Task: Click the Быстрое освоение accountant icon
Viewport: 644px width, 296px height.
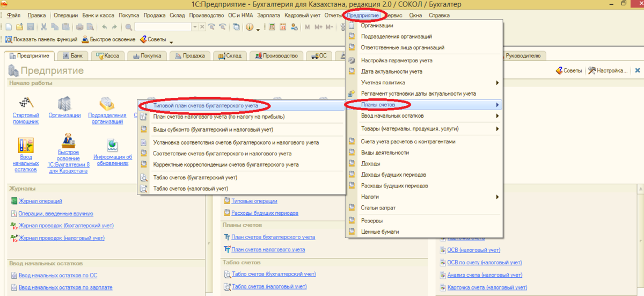Action: click(69, 141)
